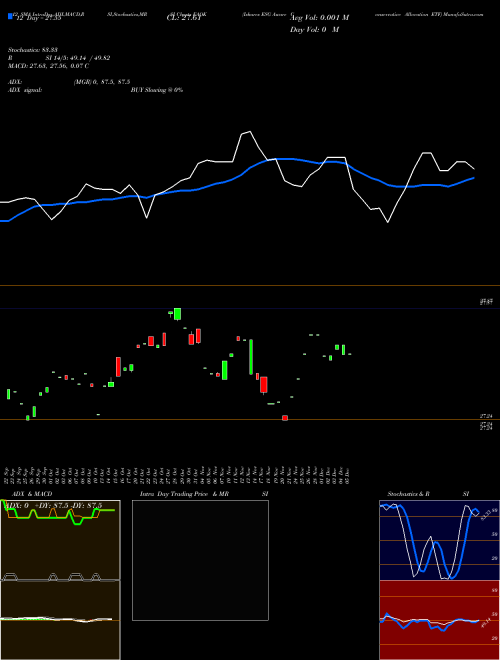This screenshot has width=500, height=660.
Task: Click the "Intra Day Trading Price & MR SI" title
Action: (204, 494)
